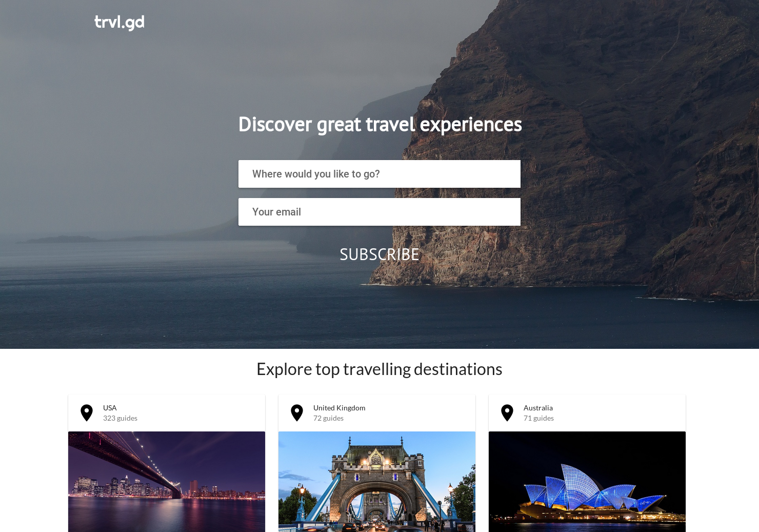
Task: Click the 'Explore top travelling destinations' heading
Action: [379, 369]
